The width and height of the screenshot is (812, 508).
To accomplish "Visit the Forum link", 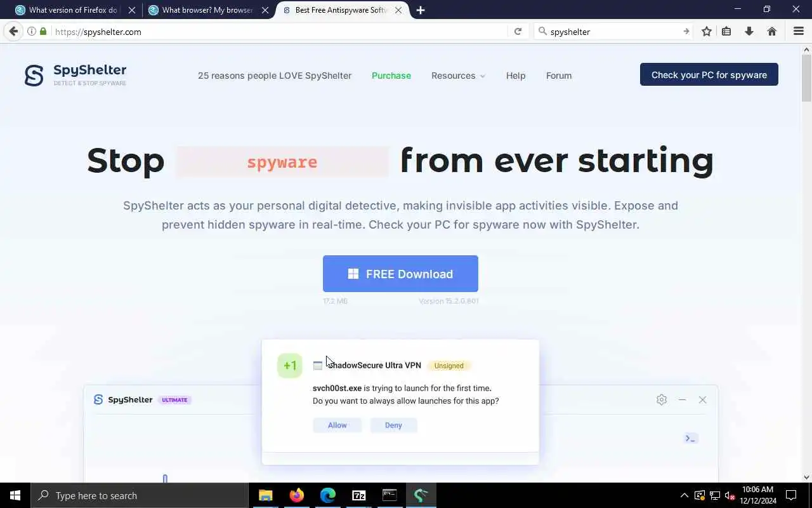I will coord(559,76).
